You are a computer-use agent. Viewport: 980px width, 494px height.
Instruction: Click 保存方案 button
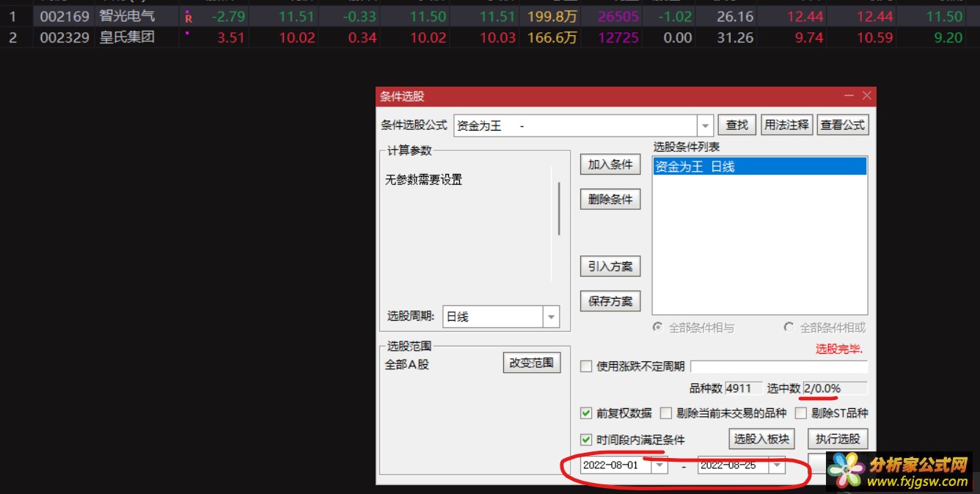[x=610, y=301]
